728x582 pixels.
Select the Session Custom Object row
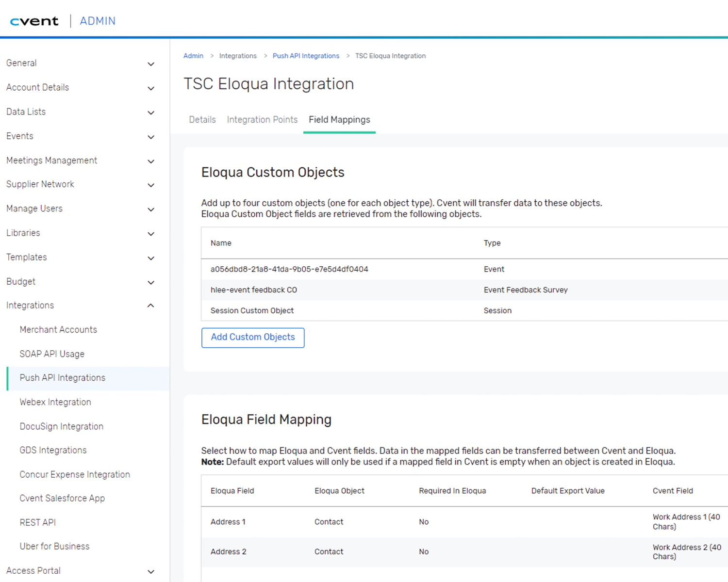[252, 310]
